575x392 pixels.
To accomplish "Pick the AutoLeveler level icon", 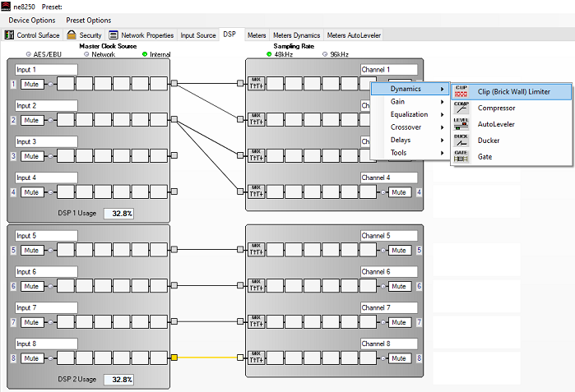I will point(461,123).
